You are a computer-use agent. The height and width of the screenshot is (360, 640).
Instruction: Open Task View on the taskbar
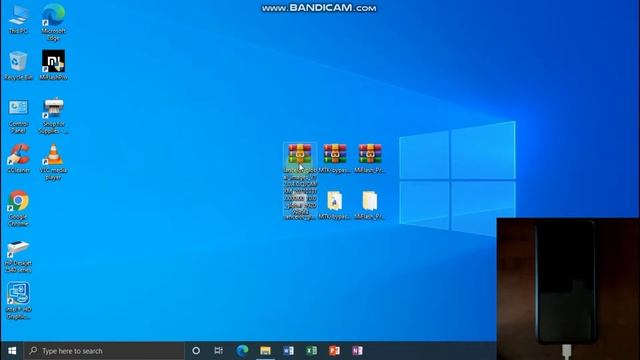[219, 351]
